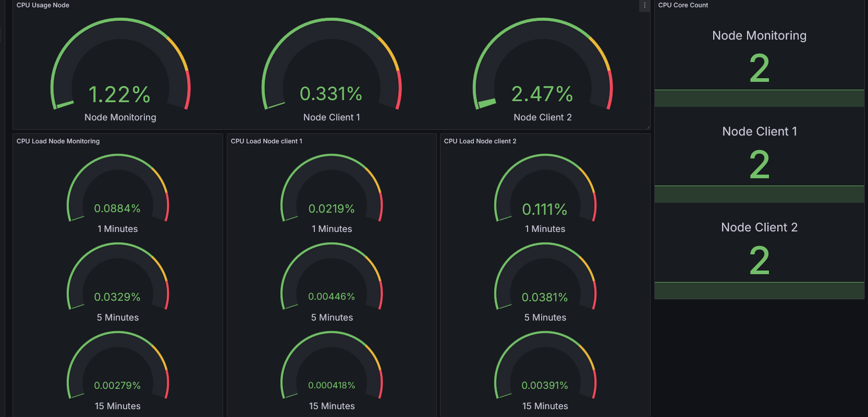Click the CPU Core Count panel title
The image size is (868, 417).
coord(683,5)
